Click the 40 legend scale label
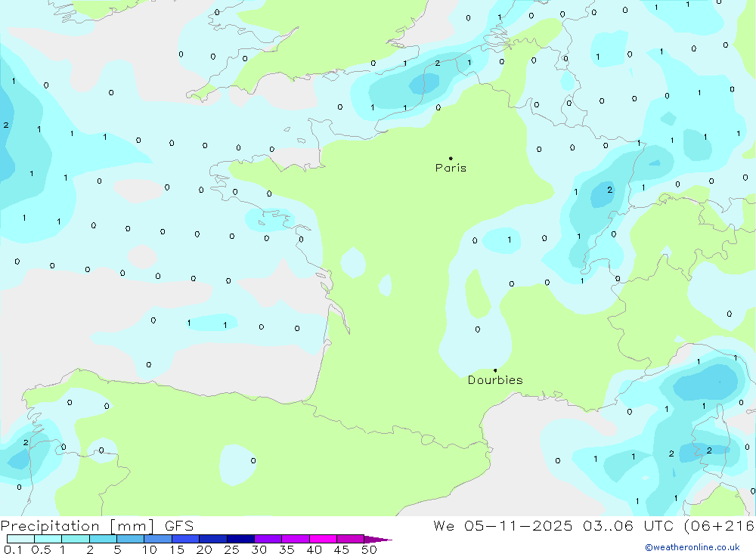756x554 pixels. click(314, 549)
